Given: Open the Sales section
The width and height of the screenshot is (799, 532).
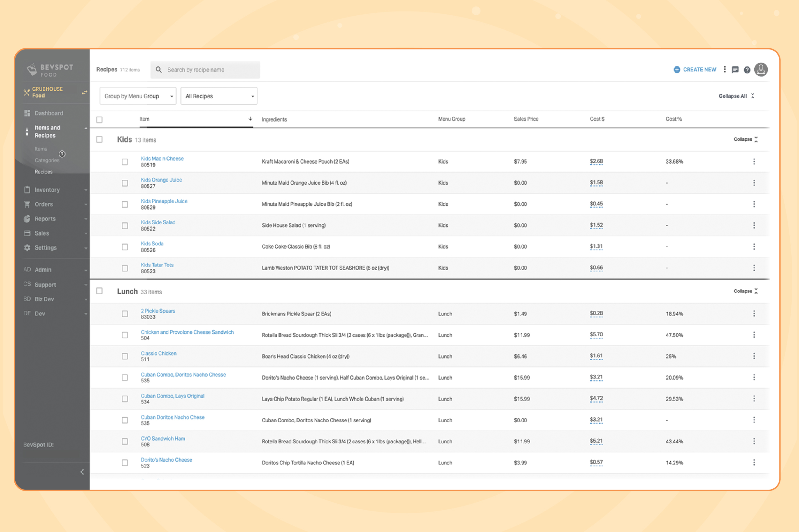Looking at the screenshot, I should (x=42, y=233).
